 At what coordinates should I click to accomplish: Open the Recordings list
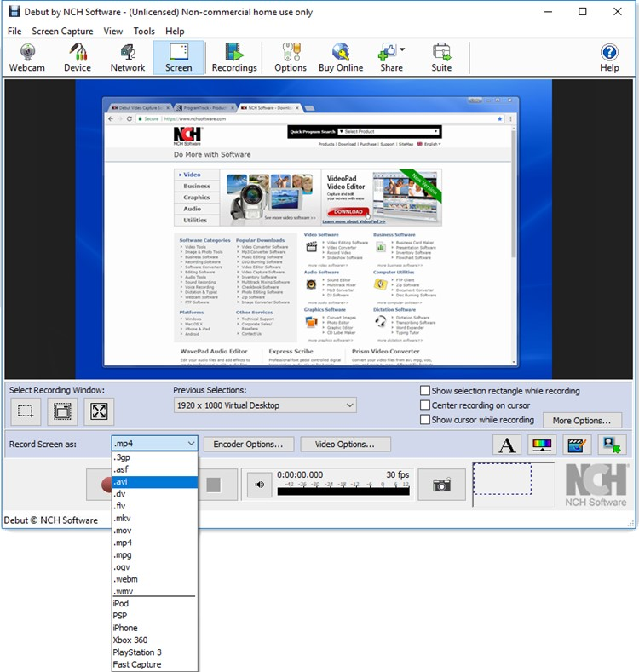pos(234,58)
